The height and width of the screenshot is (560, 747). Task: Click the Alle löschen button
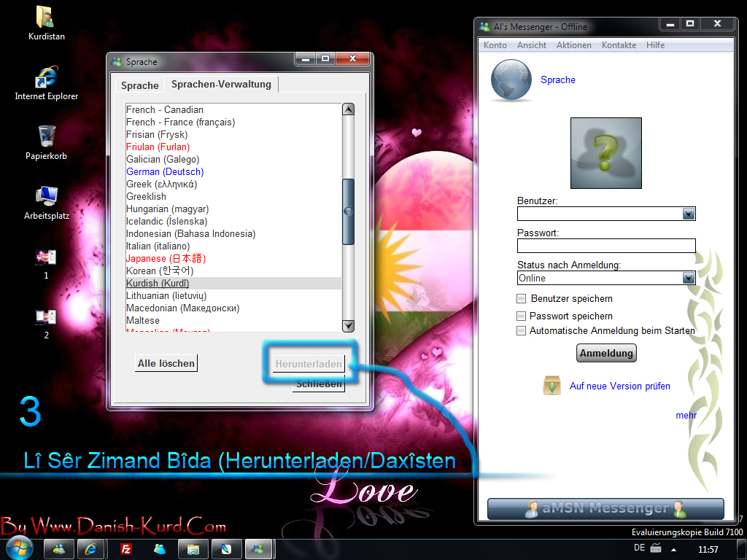tap(166, 363)
